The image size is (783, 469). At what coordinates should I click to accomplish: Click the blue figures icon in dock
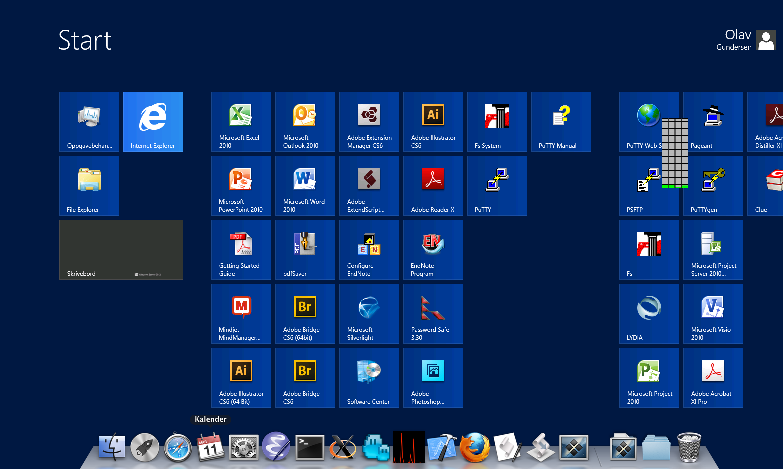coord(376,447)
